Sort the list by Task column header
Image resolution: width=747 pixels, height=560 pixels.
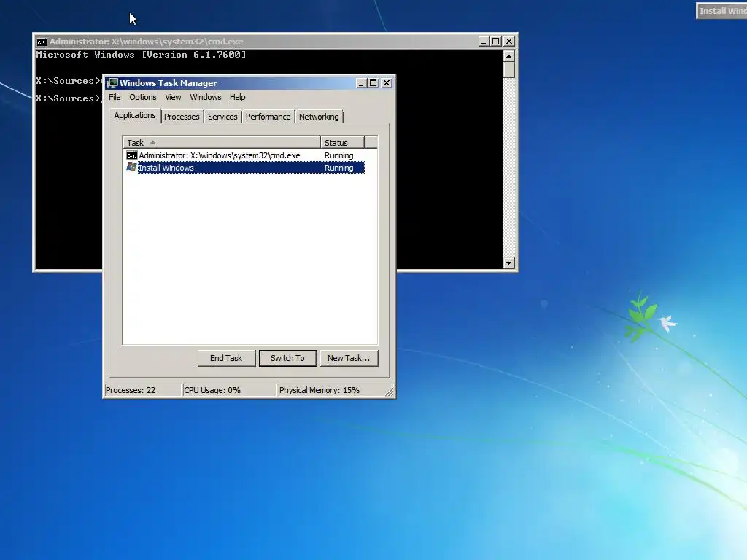(222, 143)
